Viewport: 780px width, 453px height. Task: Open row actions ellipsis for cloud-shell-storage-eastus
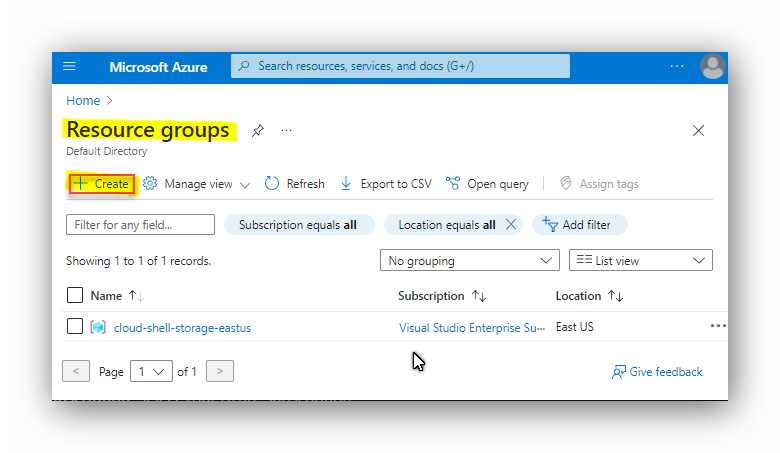pyautogui.click(x=717, y=326)
